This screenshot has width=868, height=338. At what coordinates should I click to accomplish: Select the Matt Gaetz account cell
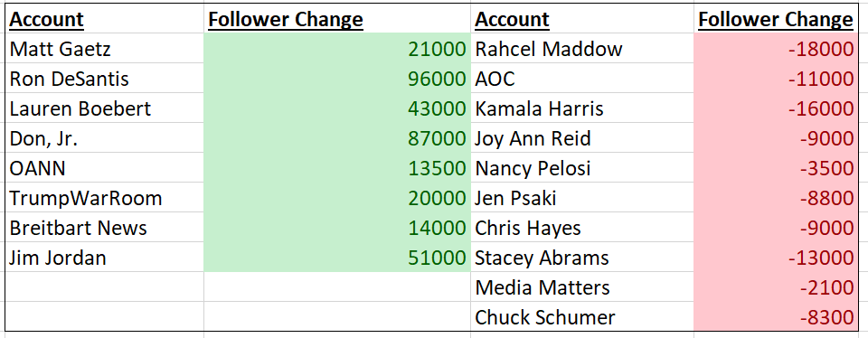click(x=105, y=49)
